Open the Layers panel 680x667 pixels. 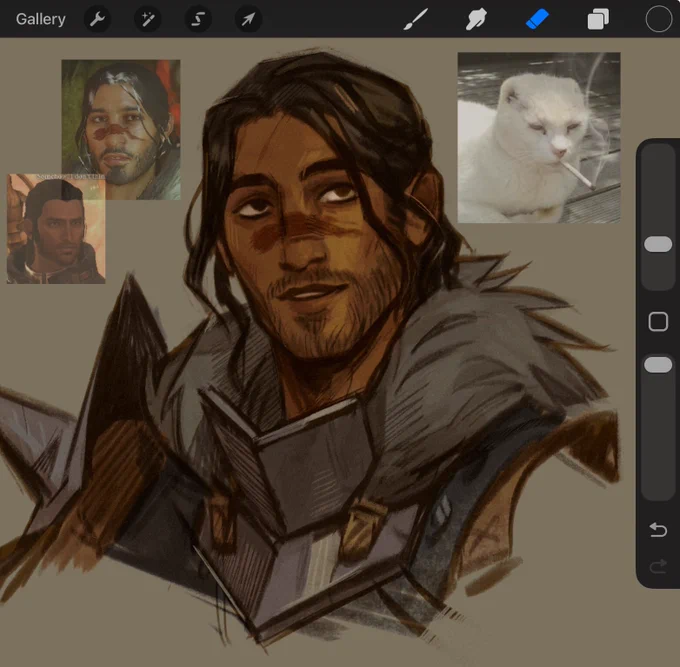point(598,20)
